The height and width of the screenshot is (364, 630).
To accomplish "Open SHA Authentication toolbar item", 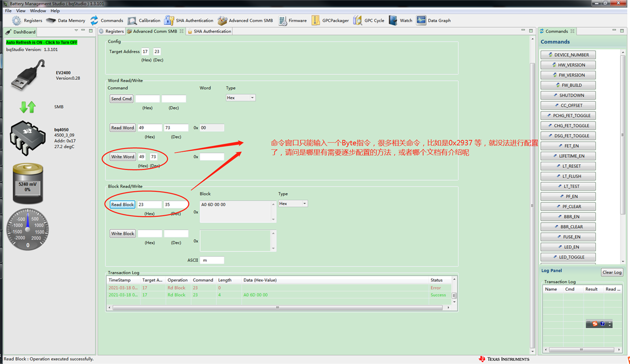I will point(188,20).
